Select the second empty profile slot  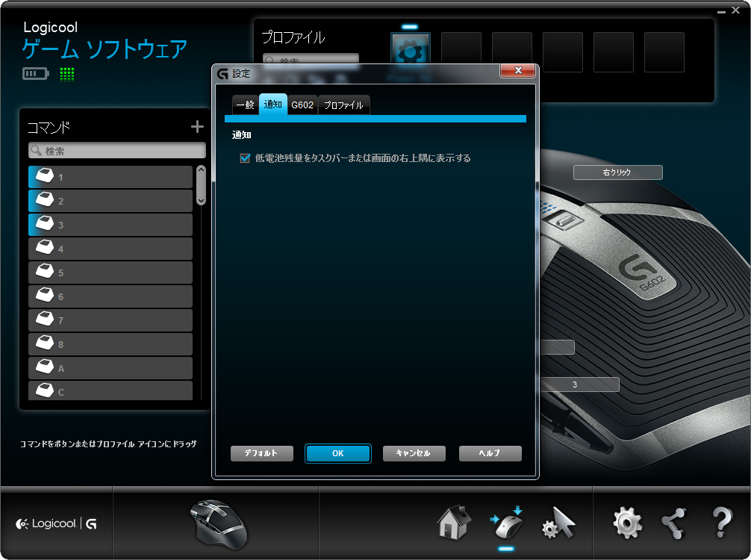point(512,52)
